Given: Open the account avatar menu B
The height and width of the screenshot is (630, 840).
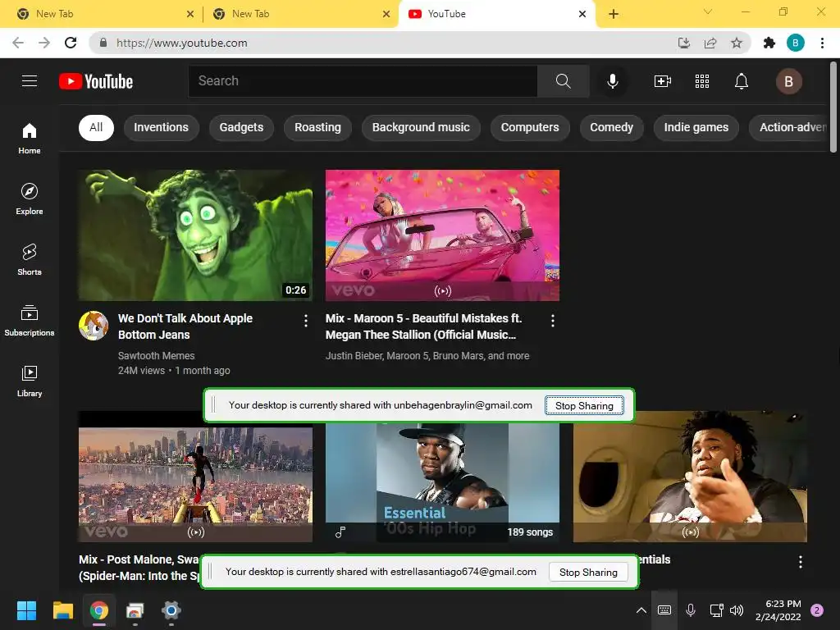Looking at the screenshot, I should [x=788, y=81].
